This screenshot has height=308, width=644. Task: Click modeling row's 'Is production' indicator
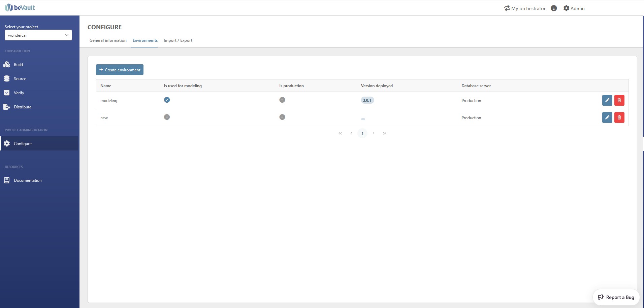pos(282,100)
